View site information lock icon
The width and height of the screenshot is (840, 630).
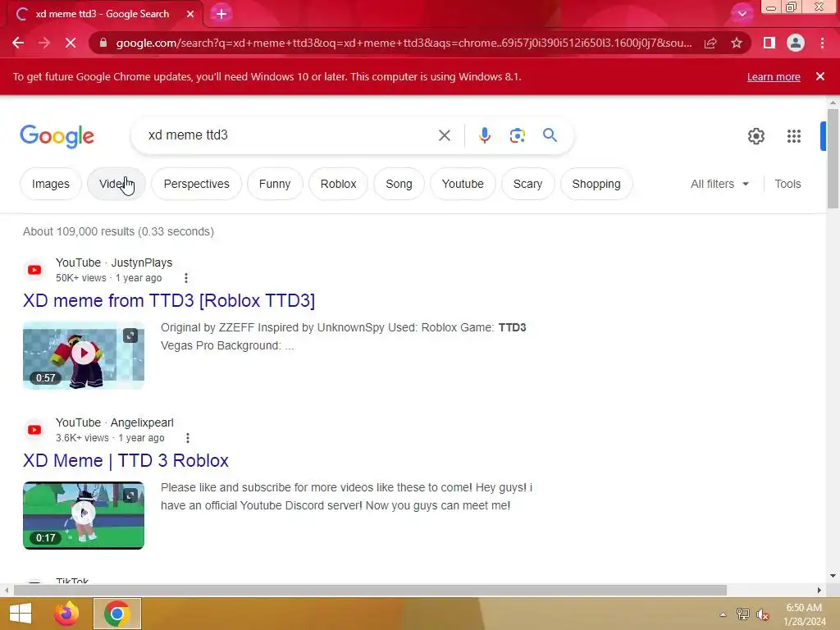tap(103, 43)
